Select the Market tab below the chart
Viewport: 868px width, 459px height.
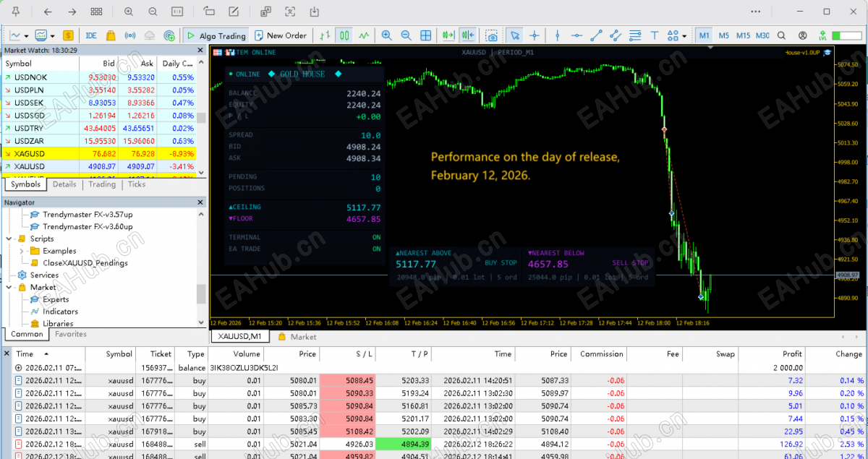tap(297, 337)
